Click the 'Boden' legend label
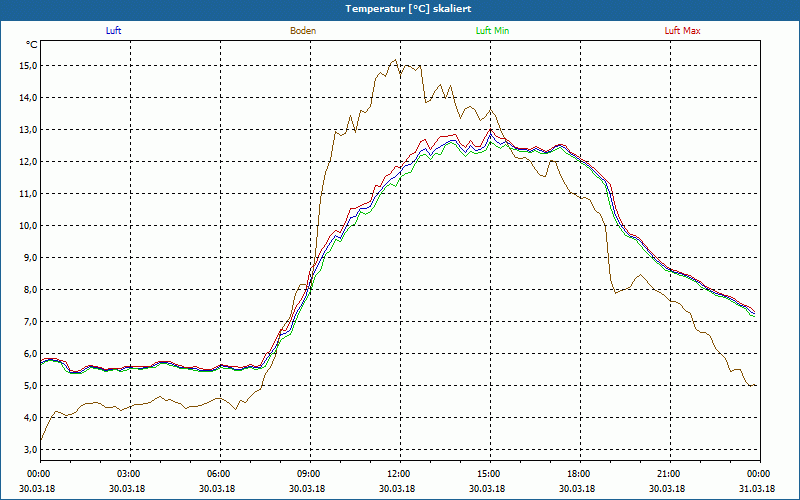The height and width of the screenshot is (500, 800). pos(303,31)
